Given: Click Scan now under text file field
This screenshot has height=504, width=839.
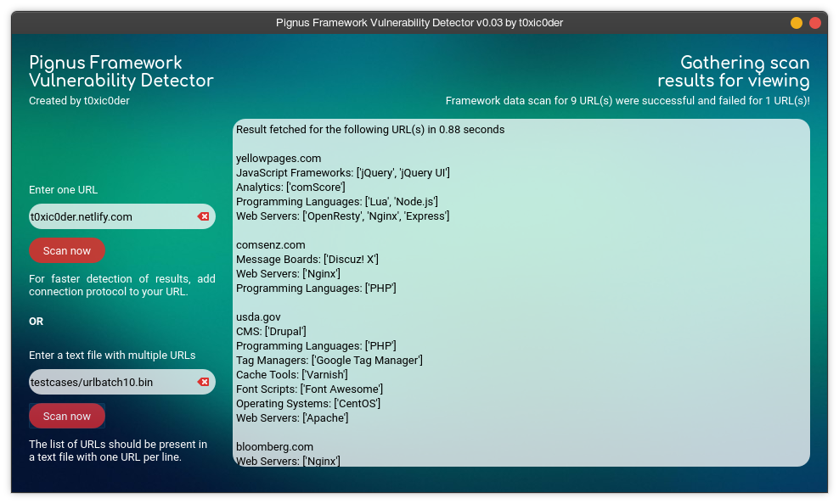Looking at the screenshot, I should point(67,416).
